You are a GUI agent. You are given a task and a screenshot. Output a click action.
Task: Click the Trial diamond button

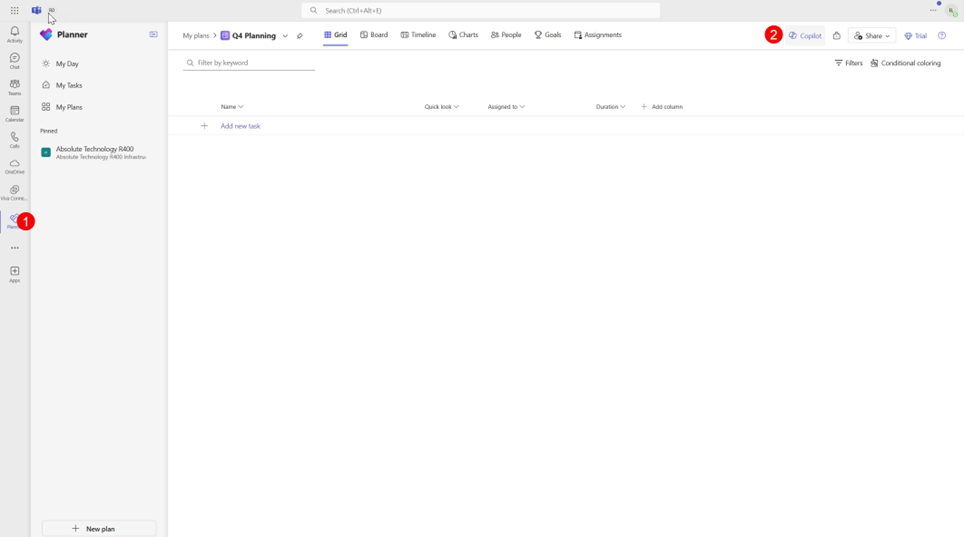(915, 36)
